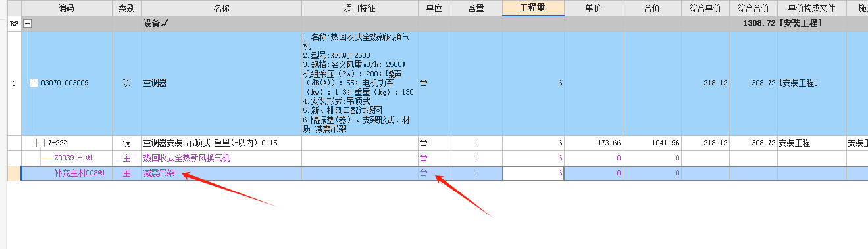The height and width of the screenshot is (249, 868).
Task: Click the 综合单价 column header
Action: 705,8
